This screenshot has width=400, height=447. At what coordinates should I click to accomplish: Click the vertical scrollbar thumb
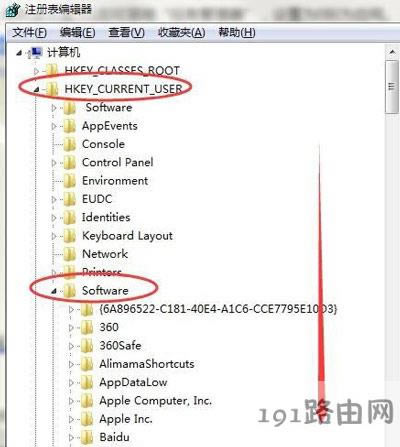(392, 87)
